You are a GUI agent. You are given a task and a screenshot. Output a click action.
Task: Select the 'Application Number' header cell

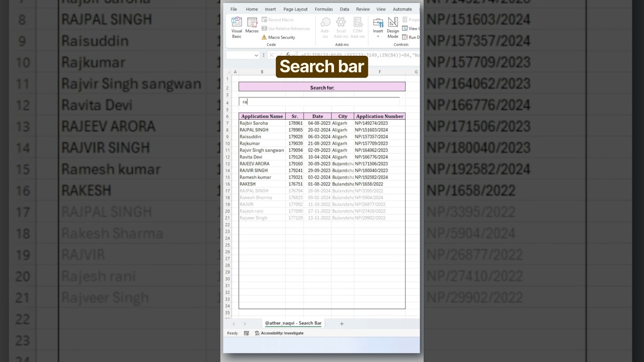pyautogui.click(x=379, y=116)
